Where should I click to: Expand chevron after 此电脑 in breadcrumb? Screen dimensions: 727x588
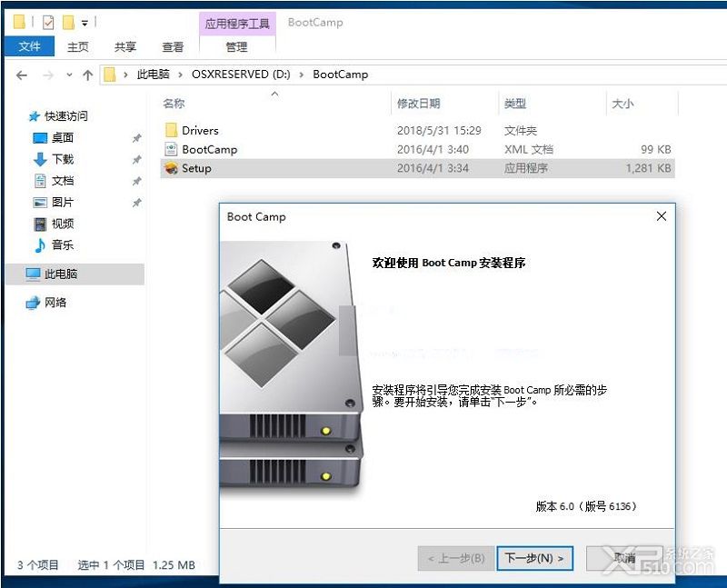[180, 75]
